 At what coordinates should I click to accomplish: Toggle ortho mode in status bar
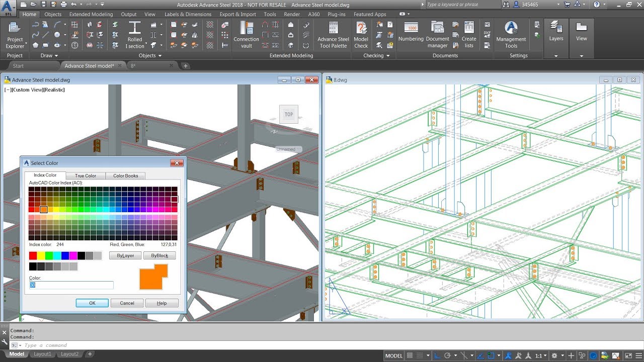coord(437,355)
